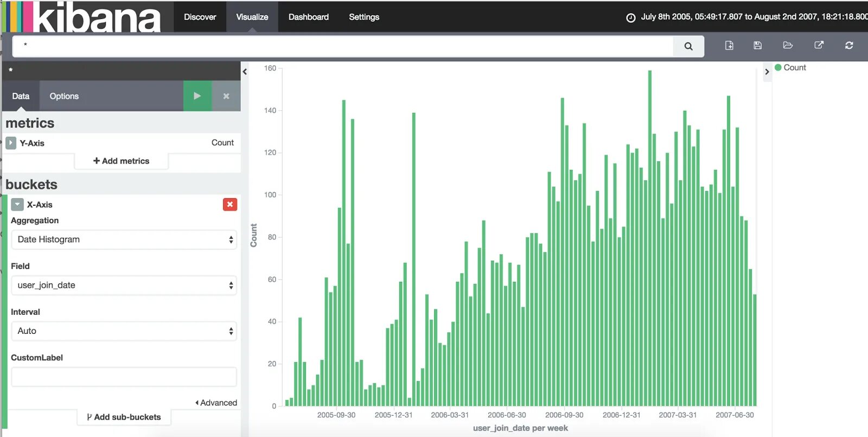Expand the Y-Axis metric settings
Screen dimensions: 868x437
point(11,143)
